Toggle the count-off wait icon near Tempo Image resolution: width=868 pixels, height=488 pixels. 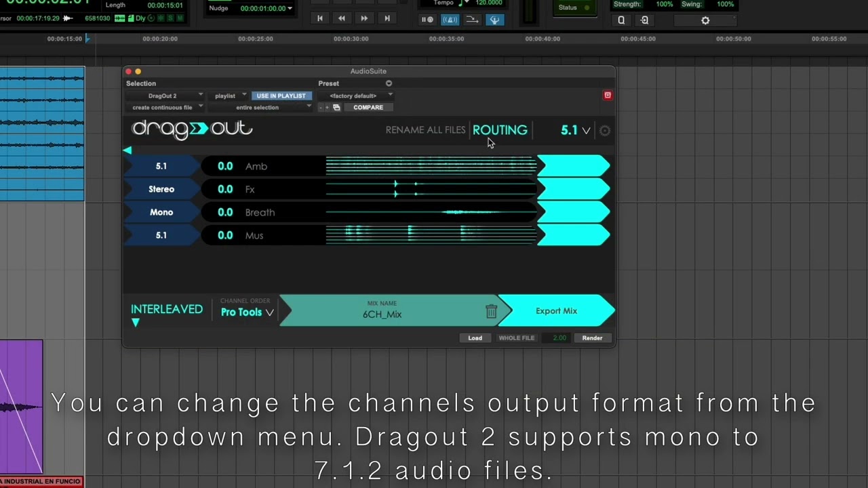click(x=427, y=20)
